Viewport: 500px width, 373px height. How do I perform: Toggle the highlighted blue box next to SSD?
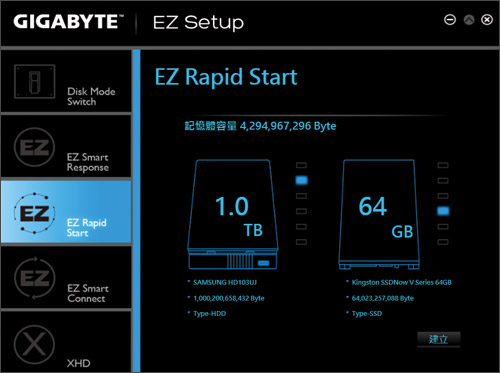pyautogui.click(x=443, y=211)
